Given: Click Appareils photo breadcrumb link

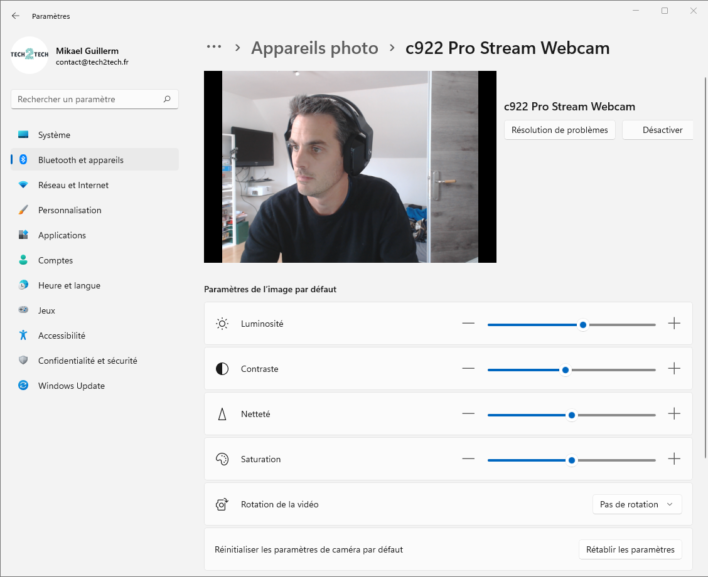Looking at the screenshot, I should click(314, 48).
